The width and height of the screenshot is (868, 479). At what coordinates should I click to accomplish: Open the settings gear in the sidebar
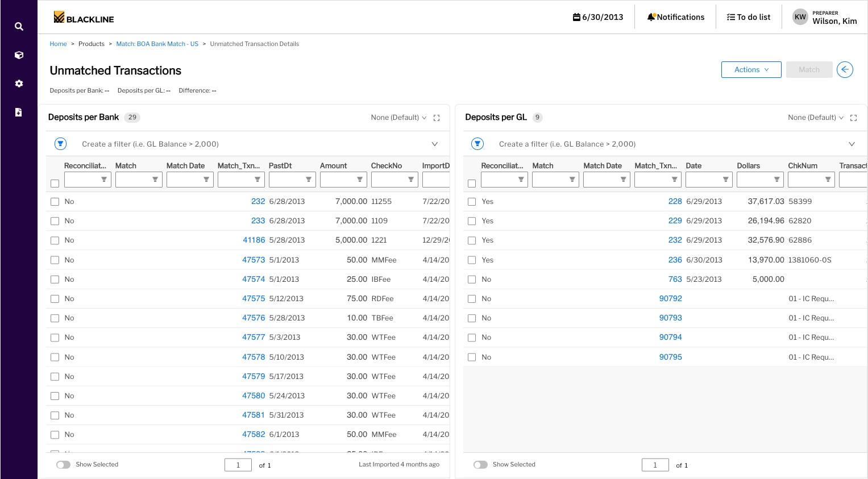[x=19, y=84]
